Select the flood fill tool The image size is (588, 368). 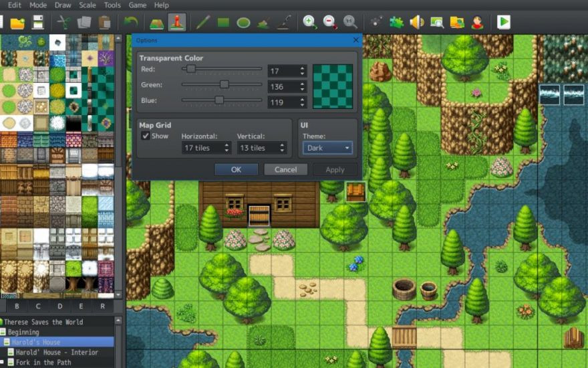tap(264, 23)
